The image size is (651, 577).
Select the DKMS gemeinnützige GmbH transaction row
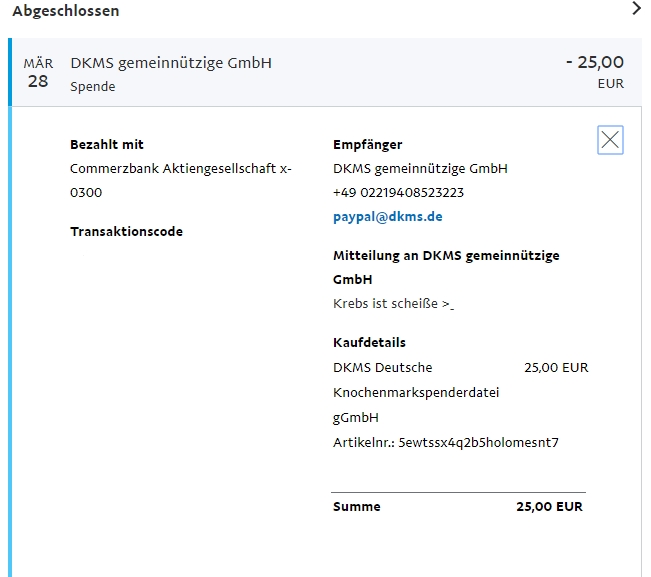325,72
